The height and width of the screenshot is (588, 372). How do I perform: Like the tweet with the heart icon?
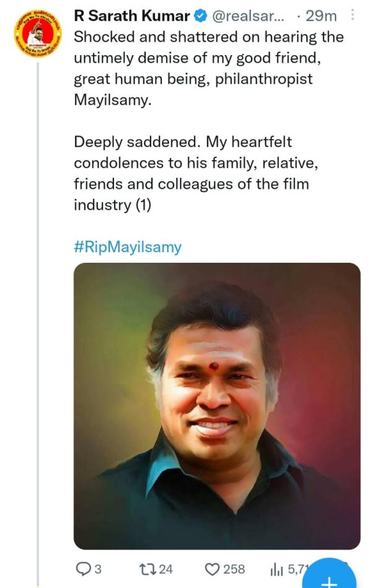212,569
